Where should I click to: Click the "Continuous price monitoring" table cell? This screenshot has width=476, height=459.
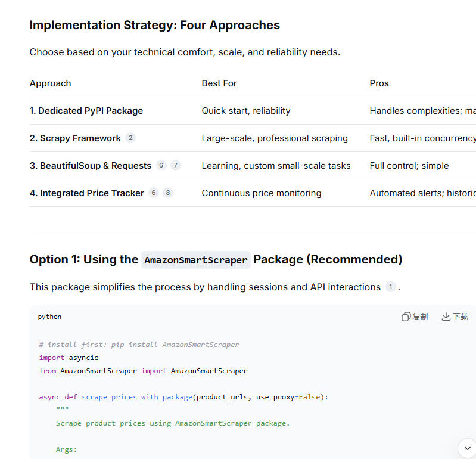pyautogui.click(x=262, y=193)
